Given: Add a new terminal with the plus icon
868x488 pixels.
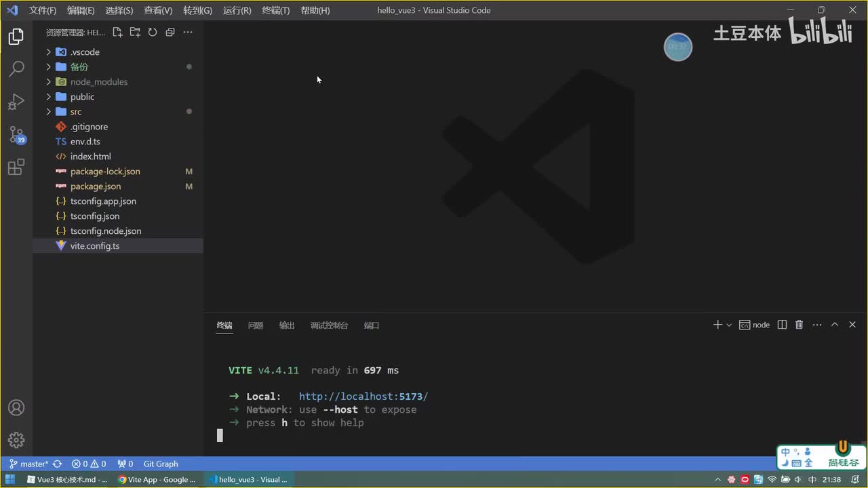Looking at the screenshot, I should point(717,325).
